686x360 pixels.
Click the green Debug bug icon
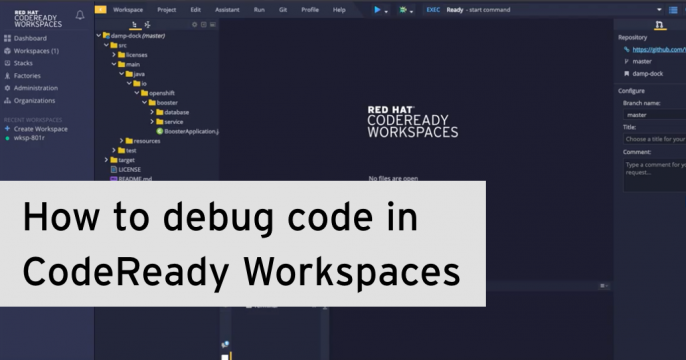(402, 10)
